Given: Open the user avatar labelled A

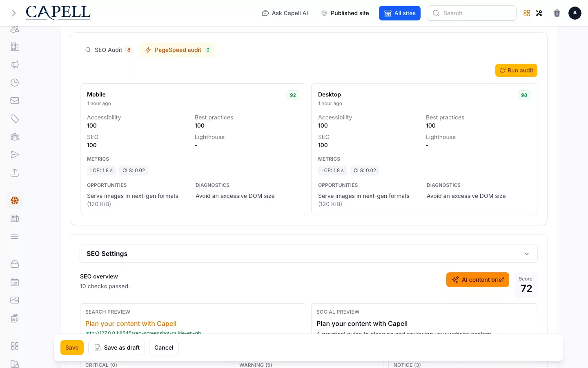Looking at the screenshot, I should point(575,13).
